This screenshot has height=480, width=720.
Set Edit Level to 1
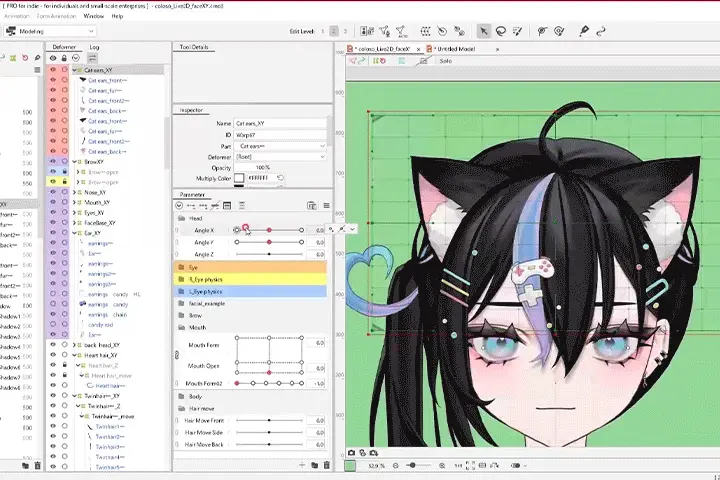tap(323, 31)
